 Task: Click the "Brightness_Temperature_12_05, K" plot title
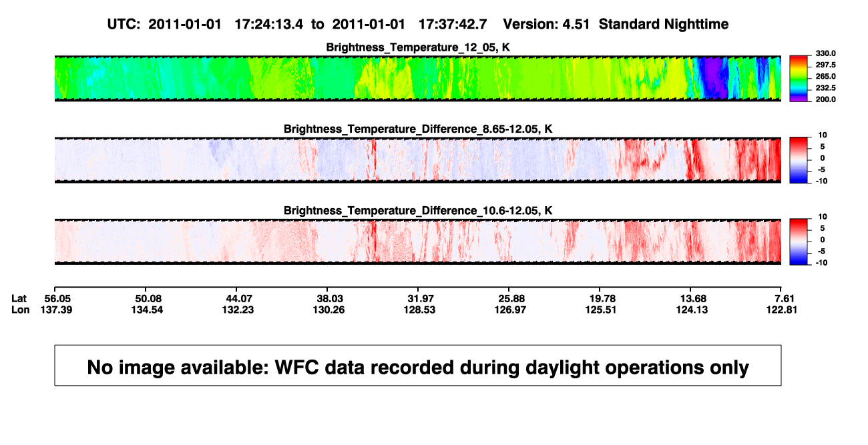point(418,47)
